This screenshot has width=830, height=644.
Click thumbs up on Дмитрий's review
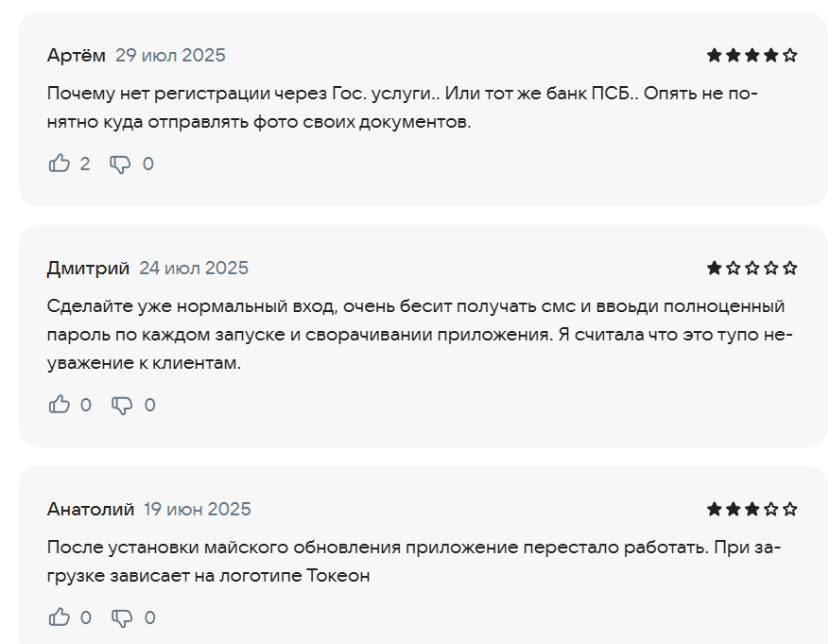pyautogui.click(x=60, y=405)
